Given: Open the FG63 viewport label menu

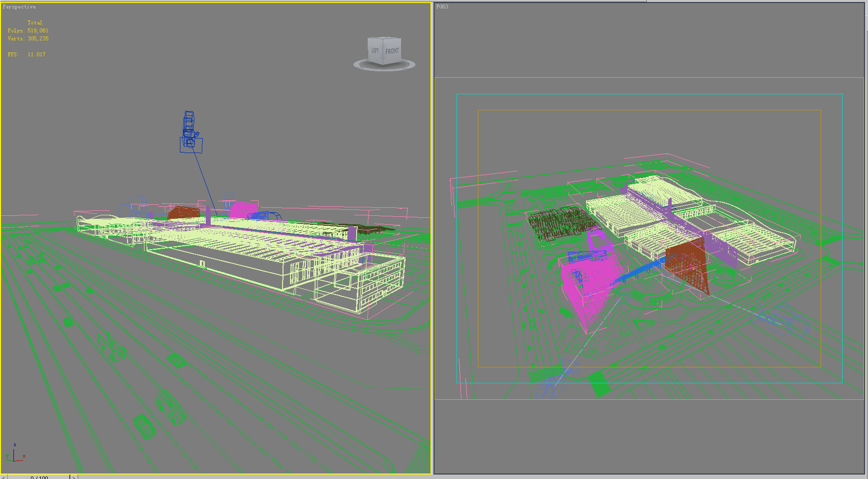Looking at the screenshot, I should 442,7.
